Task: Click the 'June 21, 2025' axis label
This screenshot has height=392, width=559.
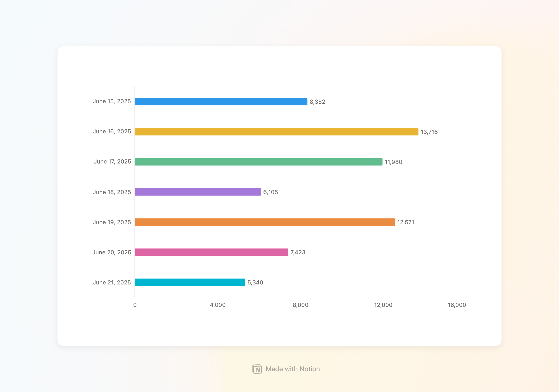Action: pos(112,283)
